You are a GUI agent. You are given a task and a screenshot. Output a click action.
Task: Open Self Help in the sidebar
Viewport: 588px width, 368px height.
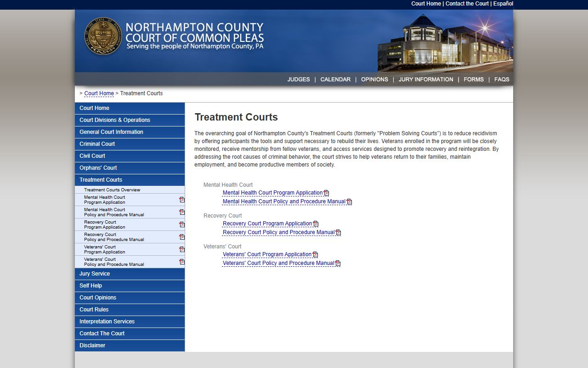(130, 286)
